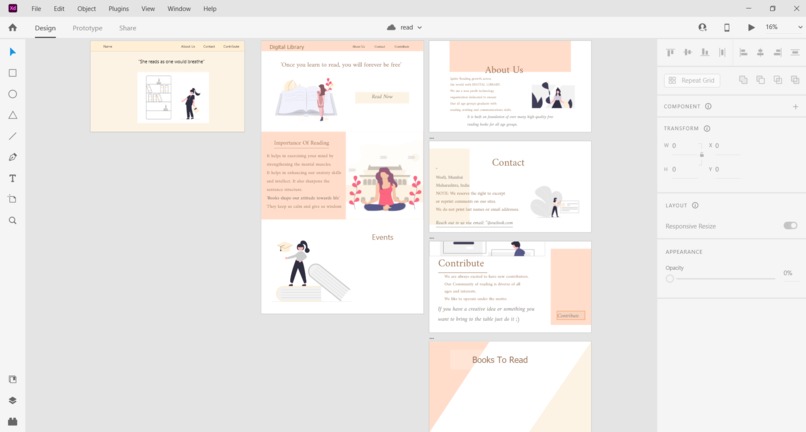The height and width of the screenshot is (432, 806).
Task: Click the align left icon
Action: [x=743, y=52]
